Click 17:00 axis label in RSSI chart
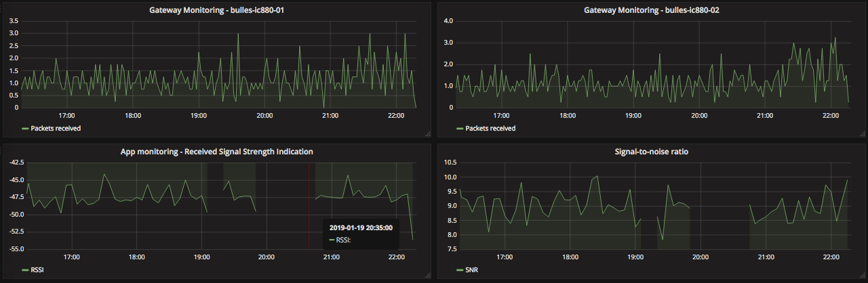868x283 pixels. click(x=71, y=257)
